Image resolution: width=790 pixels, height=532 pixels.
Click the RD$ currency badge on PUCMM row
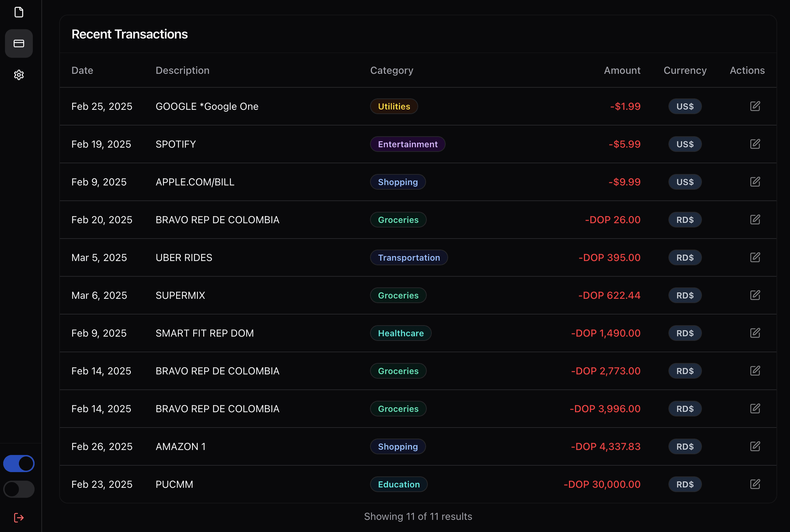click(x=685, y=484)
